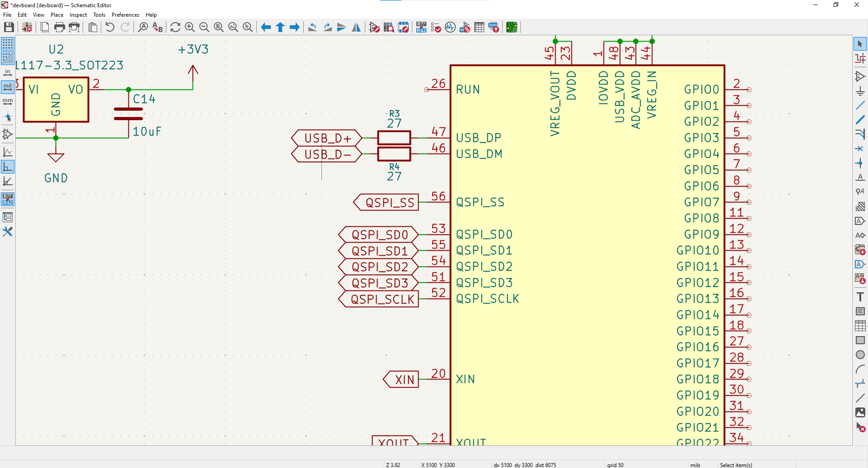Toggle hidden pins visibility

pyautogui.click(x=8, y=134)
